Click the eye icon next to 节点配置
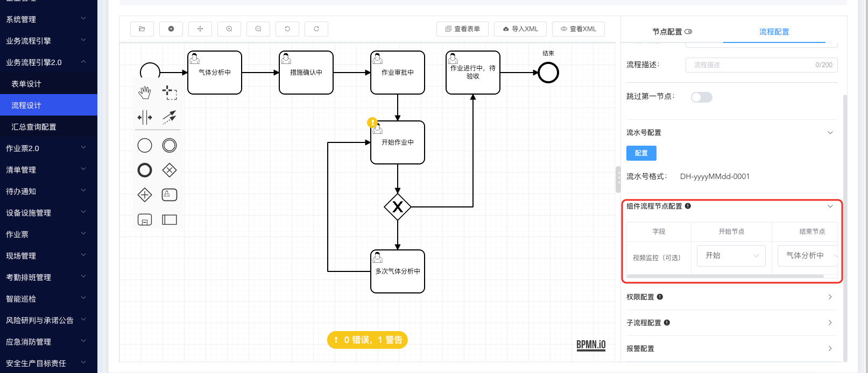 tap(688, 32)
